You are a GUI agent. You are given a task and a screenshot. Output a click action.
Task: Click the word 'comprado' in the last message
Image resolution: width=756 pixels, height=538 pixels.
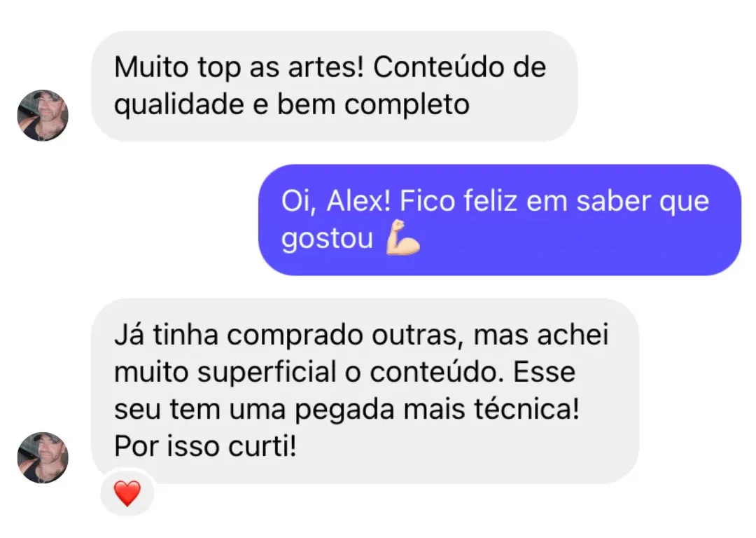(x=295, y=336)
